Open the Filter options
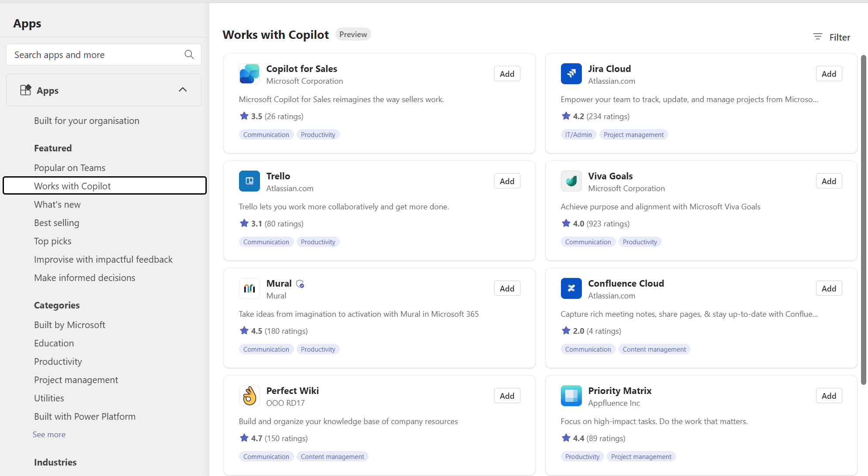This screenshot has width=868, height=476. click(x=832, y=37)
